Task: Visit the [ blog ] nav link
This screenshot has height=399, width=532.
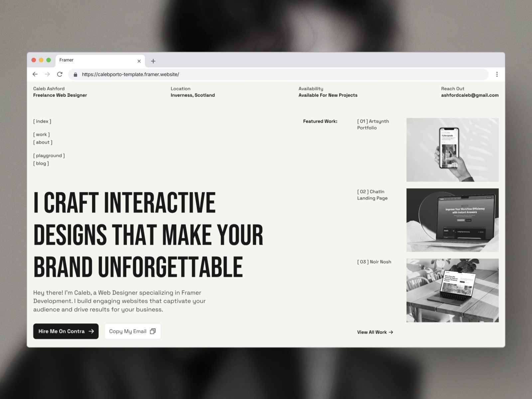Action: [41, 164]
